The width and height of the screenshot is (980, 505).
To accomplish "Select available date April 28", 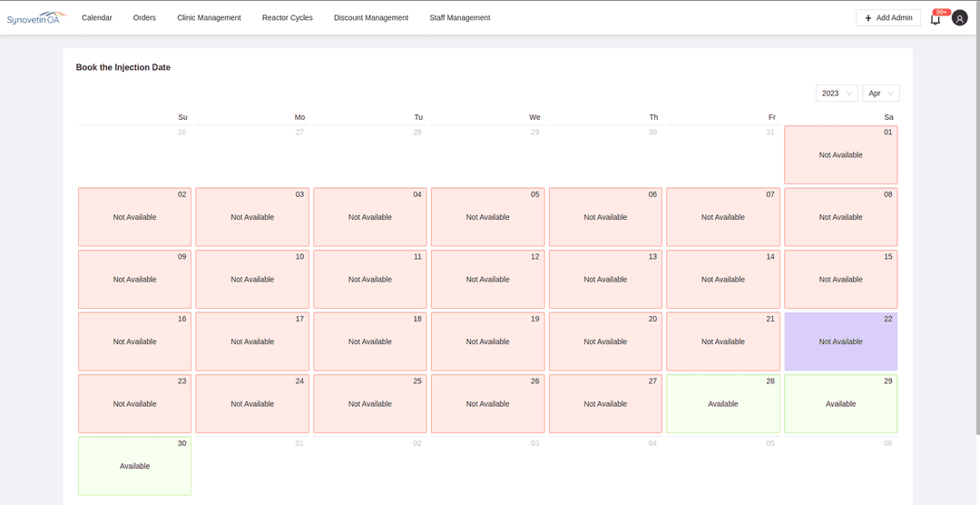I will [x=723, y=404].
